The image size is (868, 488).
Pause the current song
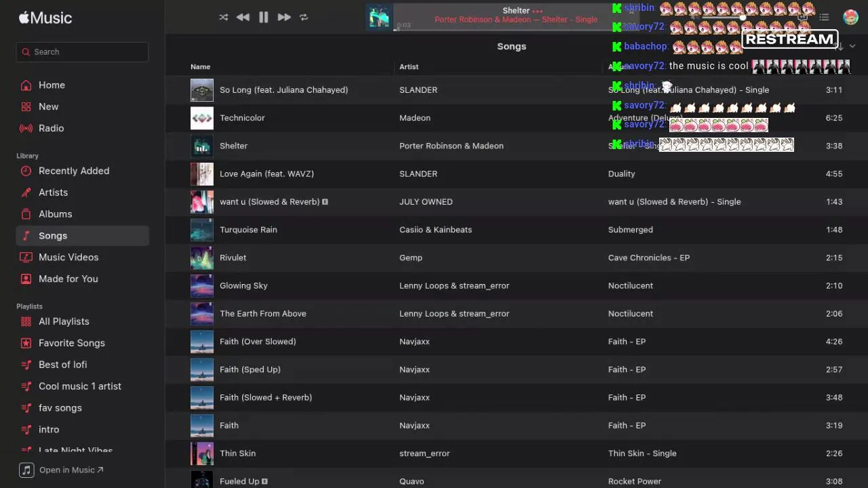coord(264,18)
